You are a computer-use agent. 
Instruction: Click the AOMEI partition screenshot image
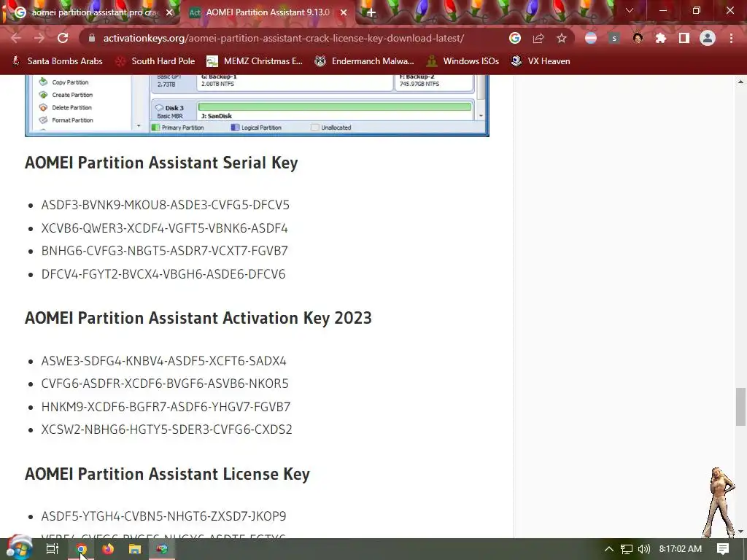257,106
